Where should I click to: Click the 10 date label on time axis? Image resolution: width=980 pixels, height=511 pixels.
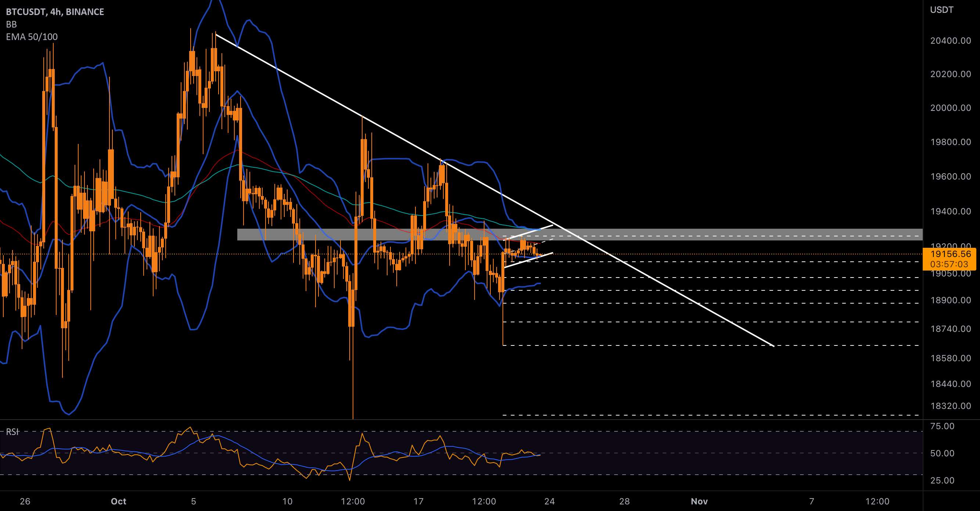[x=287, y=501]
